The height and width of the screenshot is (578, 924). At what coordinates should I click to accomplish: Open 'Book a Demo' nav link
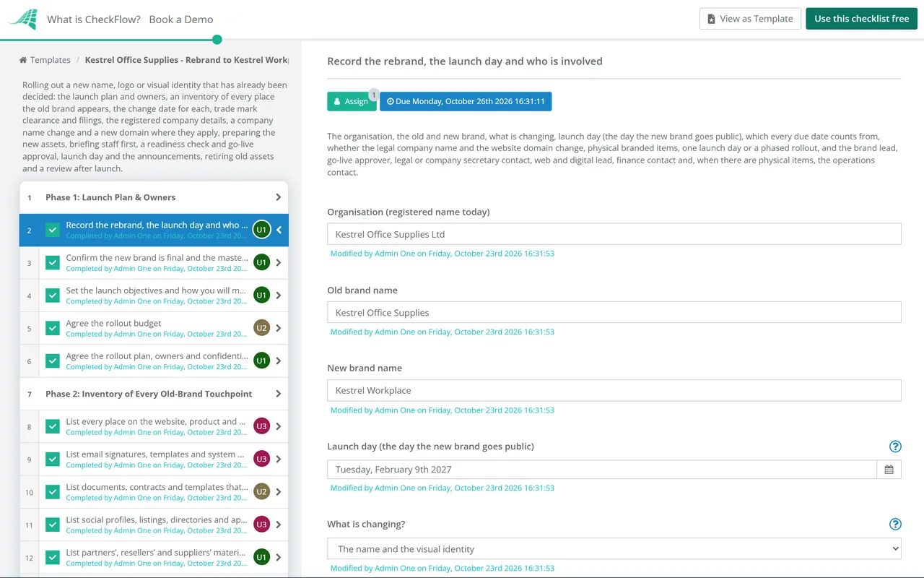181,20
